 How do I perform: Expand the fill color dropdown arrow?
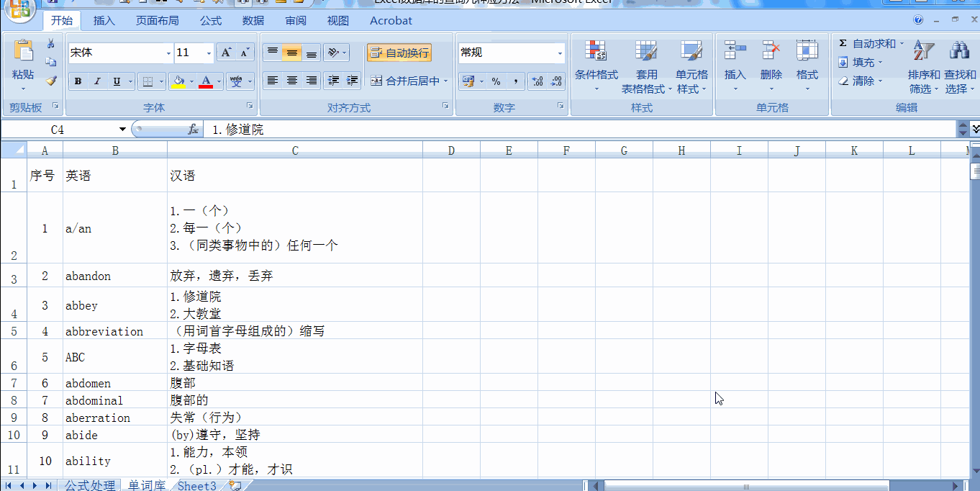(x=191, y=81)
